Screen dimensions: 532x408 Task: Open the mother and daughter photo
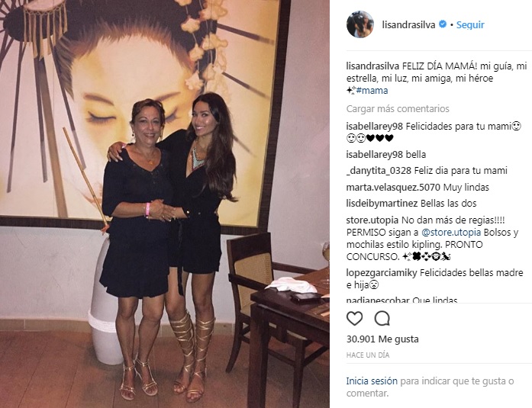coord(165,204)
